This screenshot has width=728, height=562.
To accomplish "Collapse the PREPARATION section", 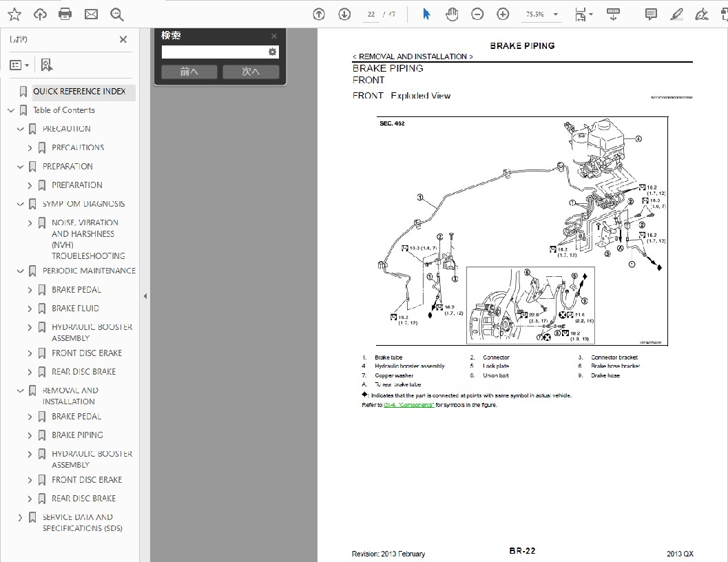I will (x=21, y=167).
